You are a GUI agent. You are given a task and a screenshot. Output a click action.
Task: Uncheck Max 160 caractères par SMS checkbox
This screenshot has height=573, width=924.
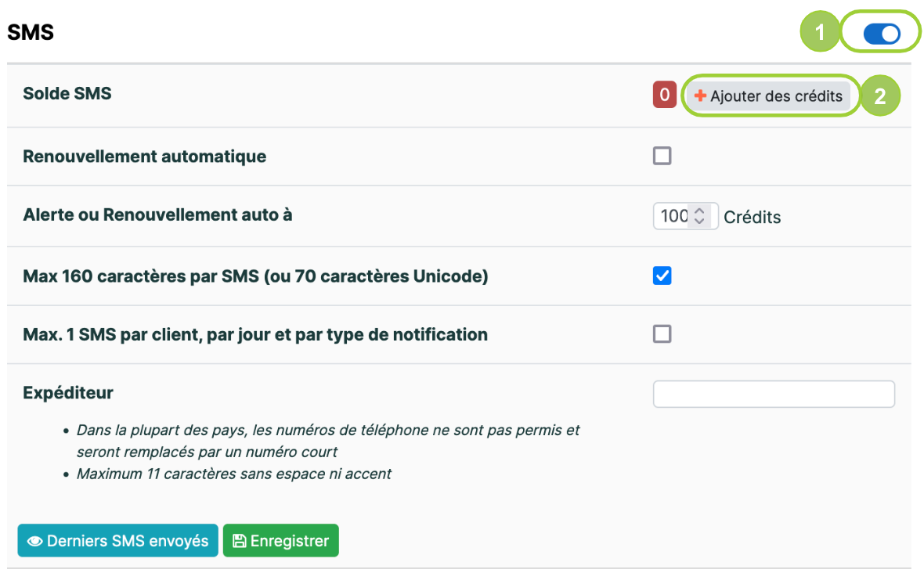662,276
